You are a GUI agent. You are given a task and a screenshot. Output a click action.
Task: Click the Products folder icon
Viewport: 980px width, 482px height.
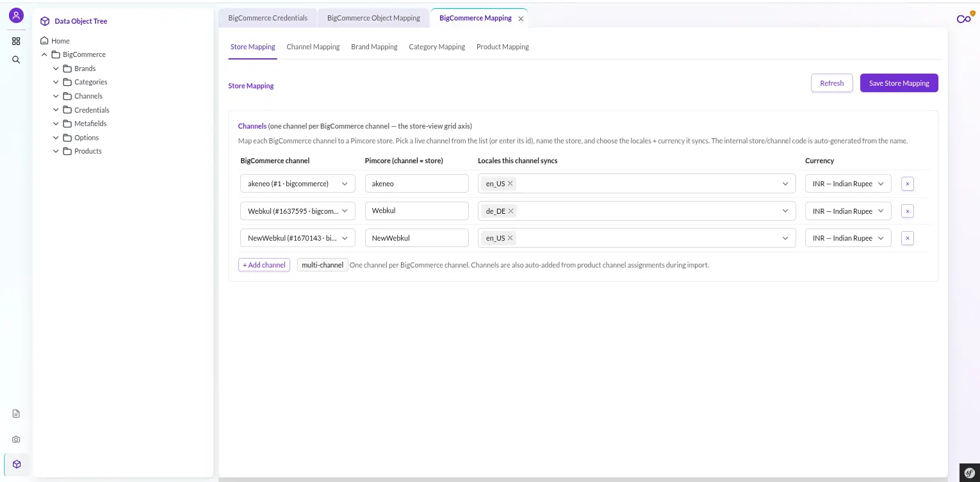click(67, 151)
